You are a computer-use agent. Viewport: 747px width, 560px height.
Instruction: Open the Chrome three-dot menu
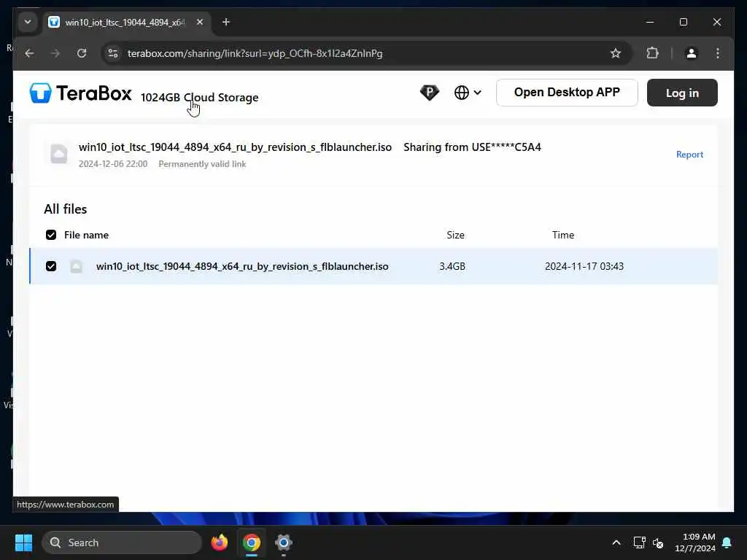click(x=718, y=53)
